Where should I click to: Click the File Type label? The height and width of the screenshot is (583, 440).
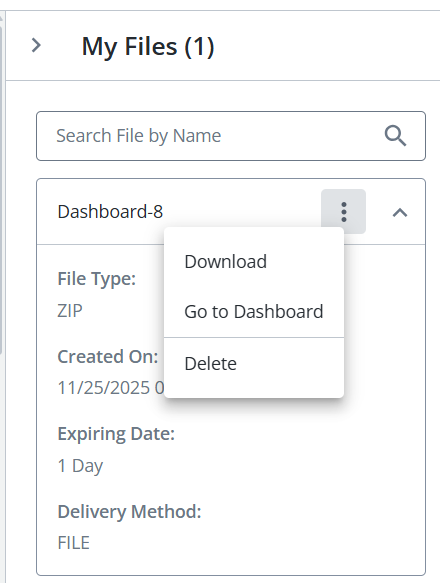(97, 279)
